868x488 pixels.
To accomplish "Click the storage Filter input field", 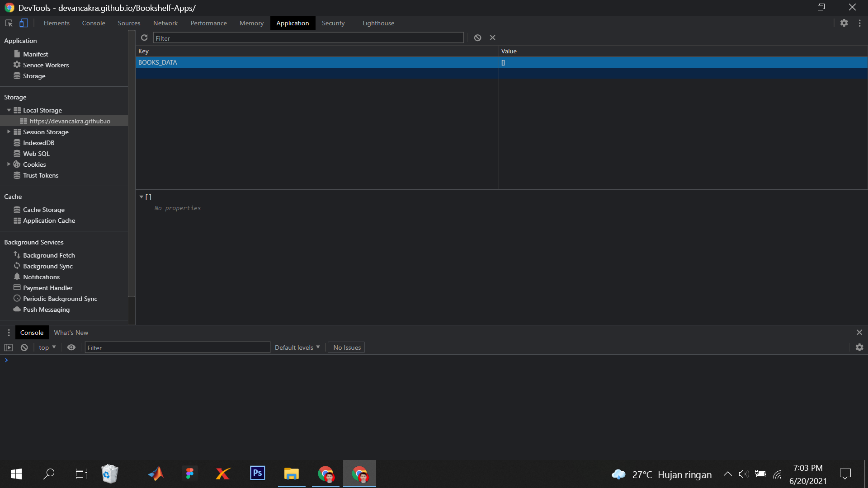I will pyautogui.click(x=308, y=38).
